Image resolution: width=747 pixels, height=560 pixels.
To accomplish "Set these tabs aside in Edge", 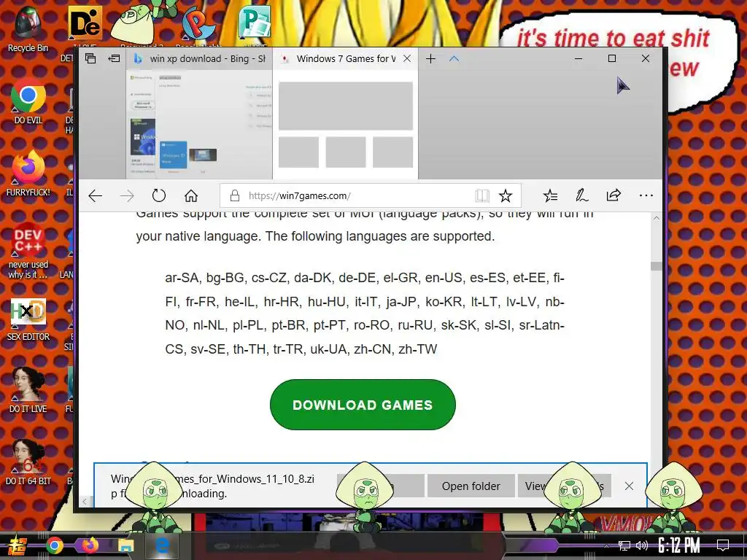I will (115, 58).
